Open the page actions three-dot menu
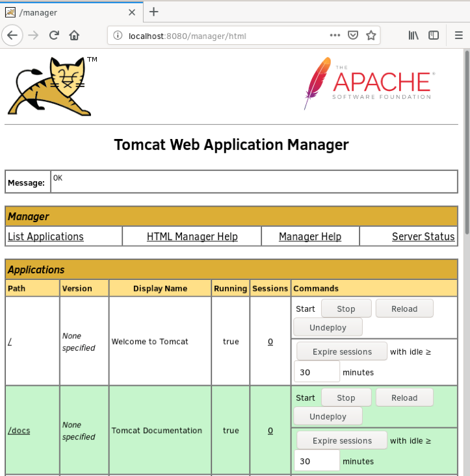 (335, 35)
